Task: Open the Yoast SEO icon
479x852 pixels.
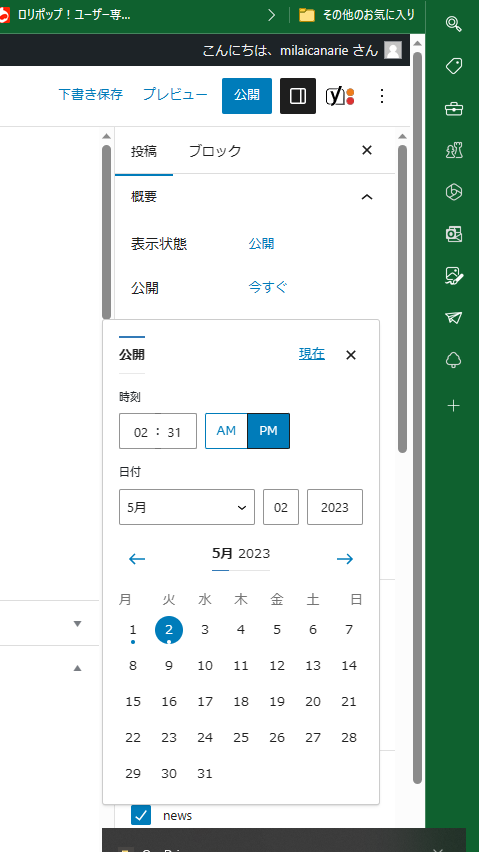Action: coord(340,96)
